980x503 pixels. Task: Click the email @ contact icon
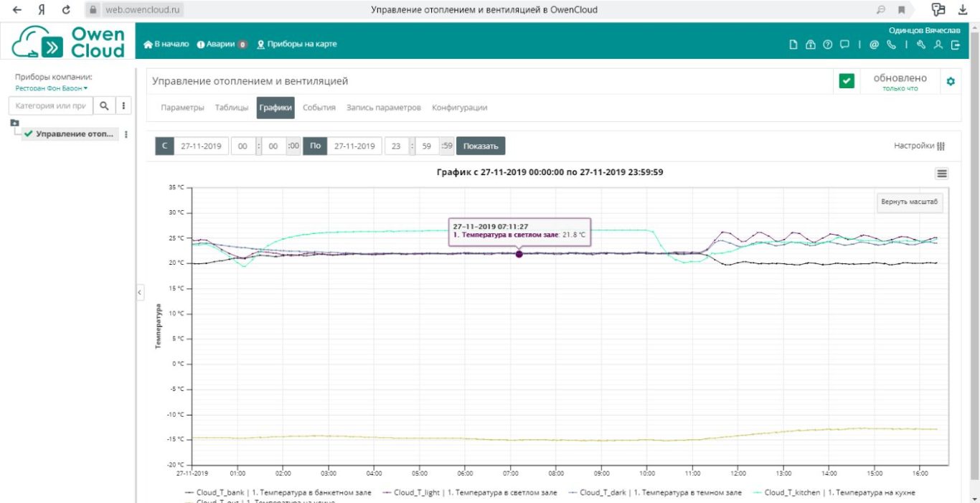pyautogui.click(x=874, y=44)
